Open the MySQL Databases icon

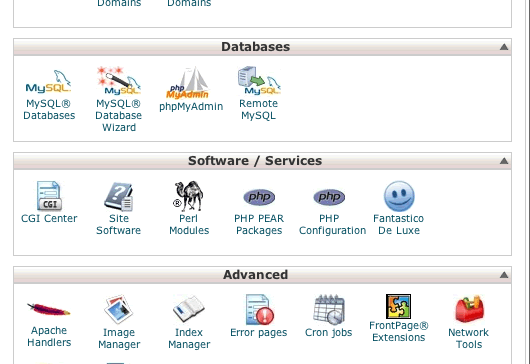click(49, 81)
